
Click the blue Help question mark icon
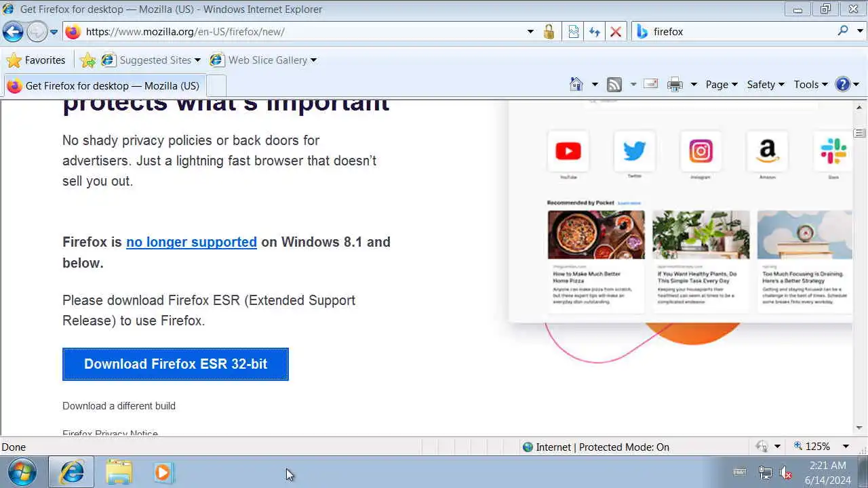(x=843, y=84)
